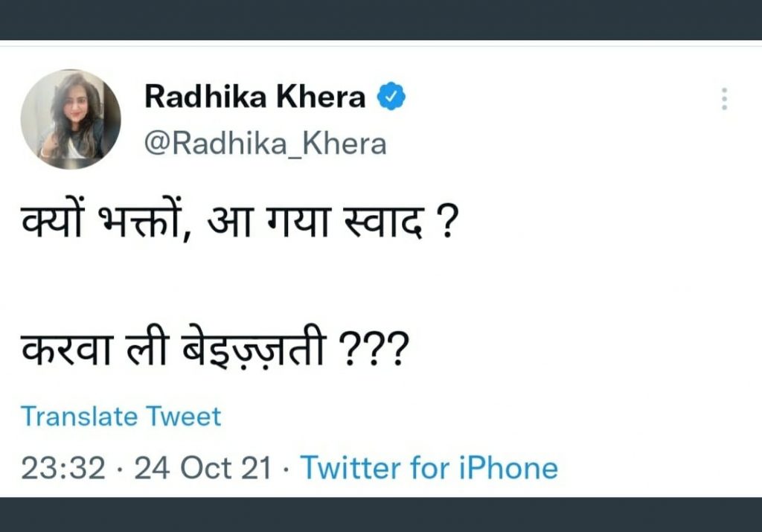Click the @Radhika_Khera handle
This screenshot has height=532, width=762.
265,144
